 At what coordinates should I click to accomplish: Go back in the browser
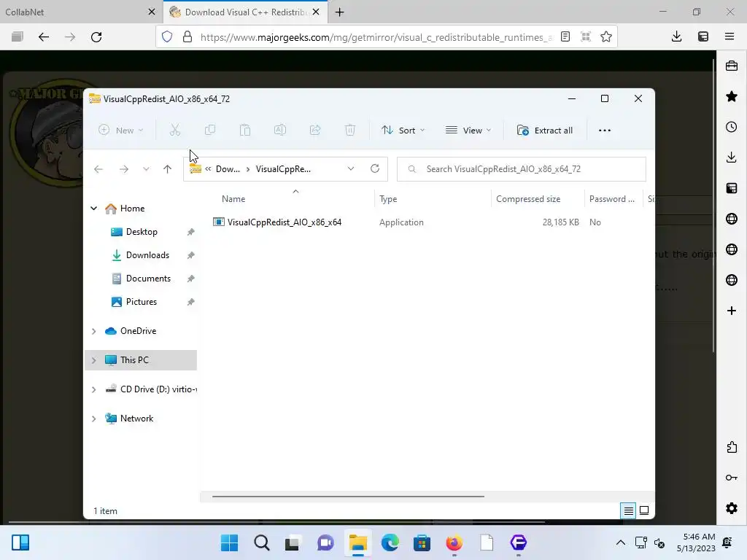point(43,37)
